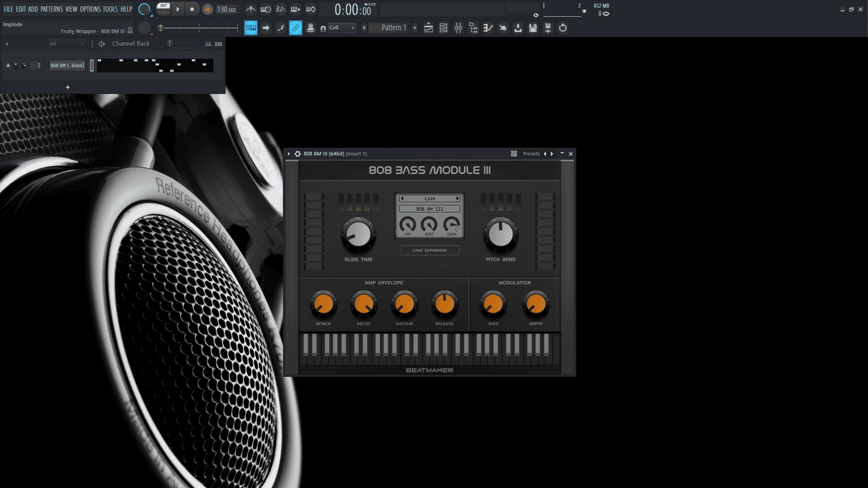This screenshot has height=488, width=868.
Task: Click the step editing note icon
Action: coord(281,28)
